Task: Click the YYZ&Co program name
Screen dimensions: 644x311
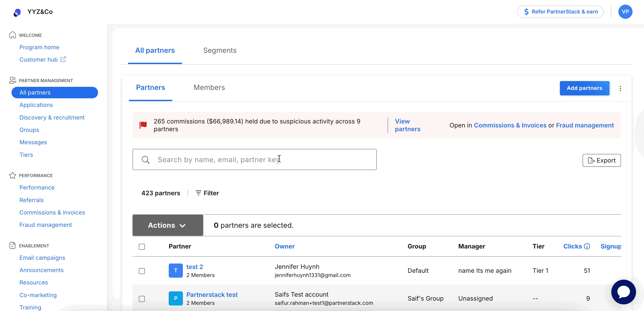Action: point(40,12)
